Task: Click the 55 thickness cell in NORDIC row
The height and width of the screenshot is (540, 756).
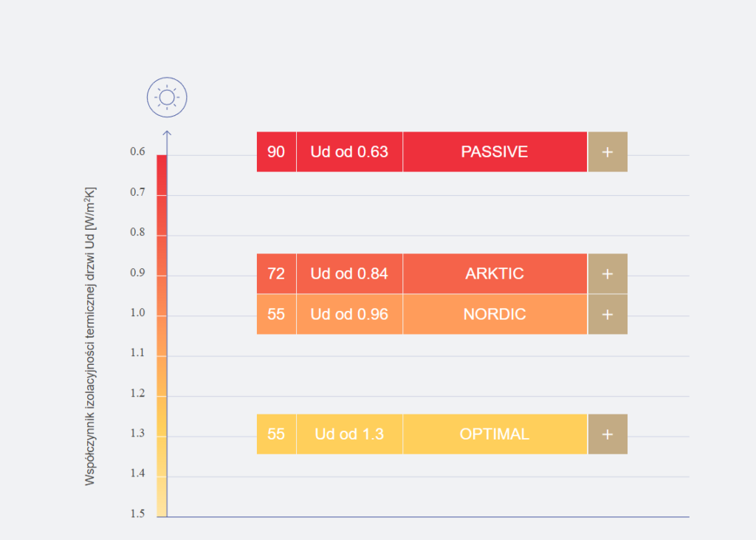Action: point(276,314)
